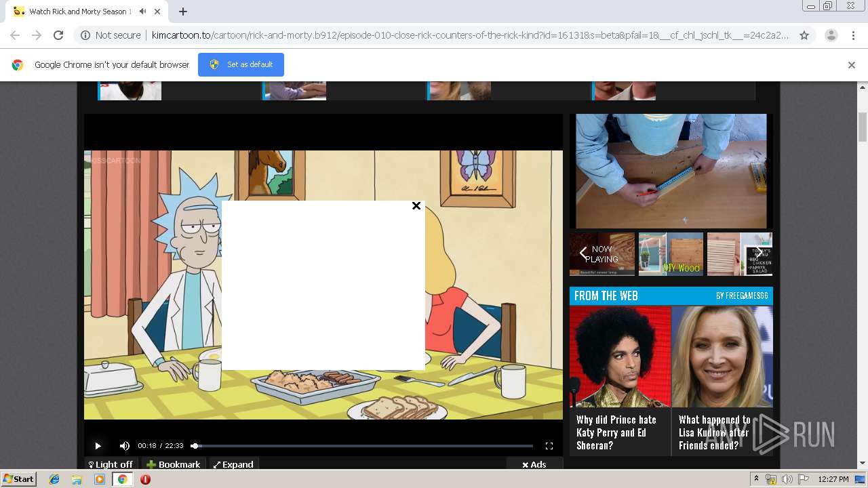Open the Windows Start menu
Screen dimensions: 868x488
point(19,479)
